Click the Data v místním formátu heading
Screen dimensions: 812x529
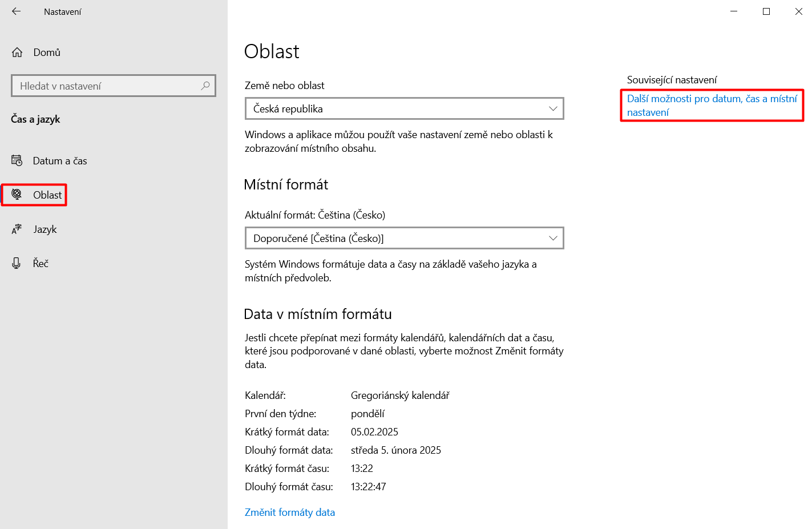click(x=318, y=314)
